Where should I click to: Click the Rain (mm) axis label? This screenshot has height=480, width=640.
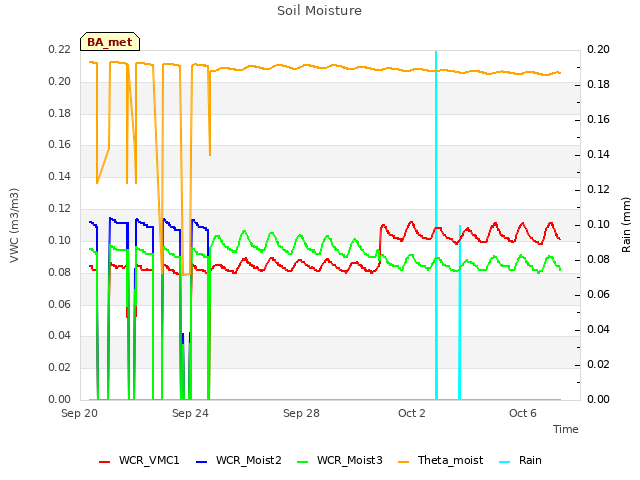[x=626, y=225]
